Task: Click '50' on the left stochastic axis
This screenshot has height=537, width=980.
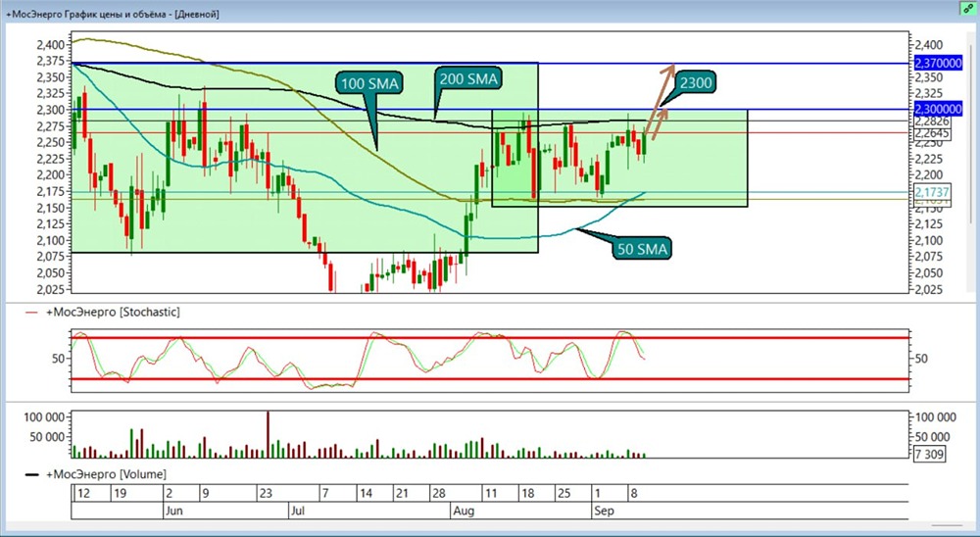Action: coord(58,359)
